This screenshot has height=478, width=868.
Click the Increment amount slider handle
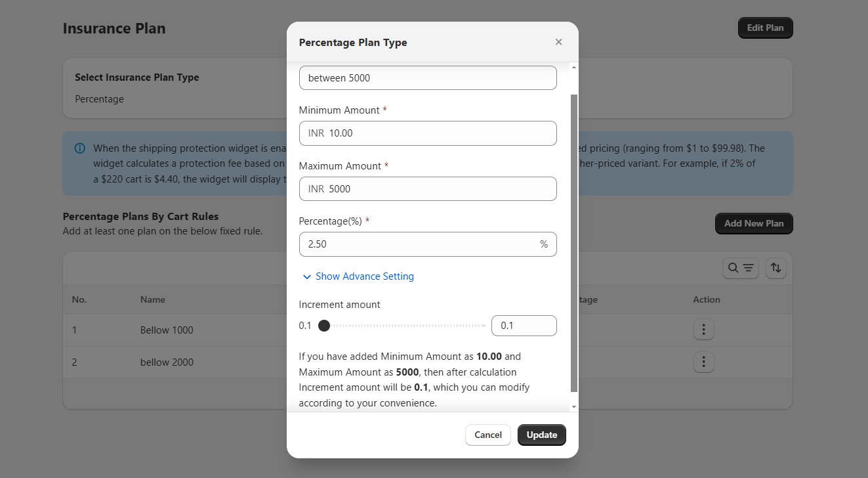click(323, 326)
